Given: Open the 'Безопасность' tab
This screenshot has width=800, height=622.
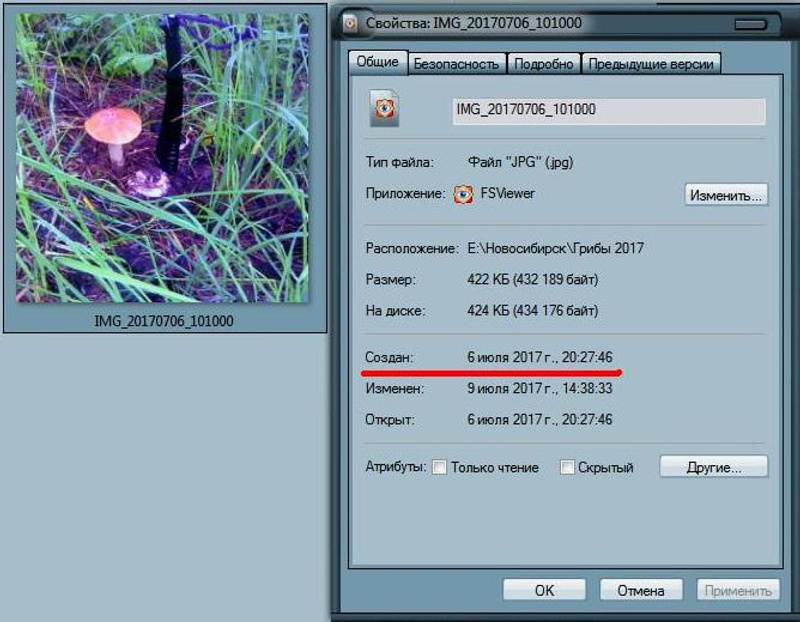Looking at the screenshot, I should (456, 64).
